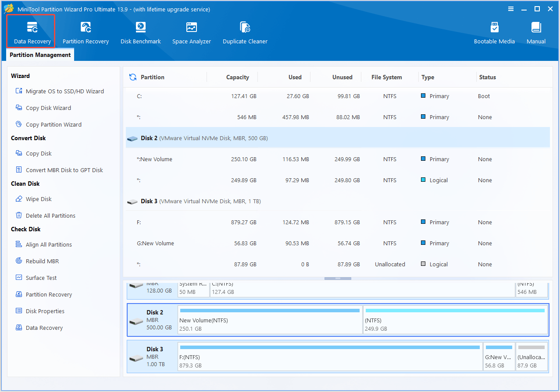Select the *:New Volume partition row

(338, 159)
